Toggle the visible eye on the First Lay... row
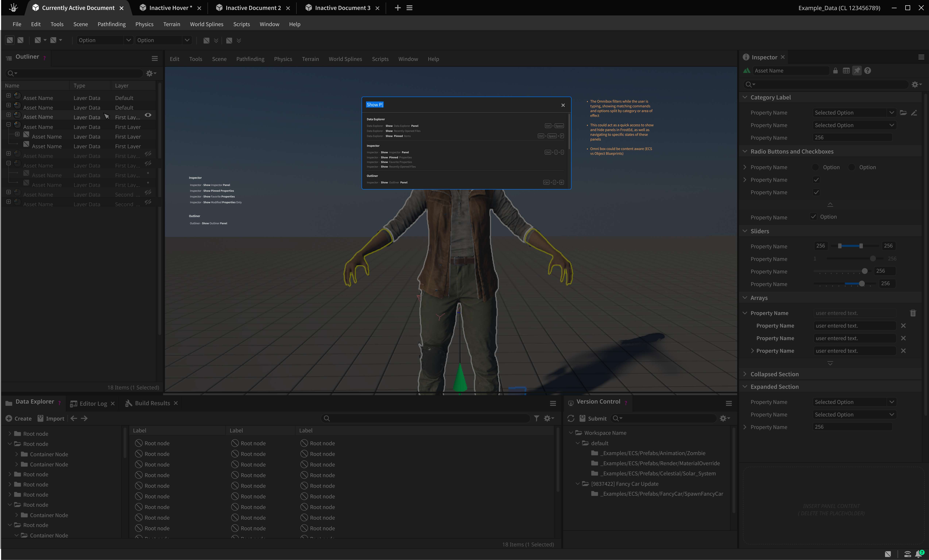929x560 pixels. [148, 115]
